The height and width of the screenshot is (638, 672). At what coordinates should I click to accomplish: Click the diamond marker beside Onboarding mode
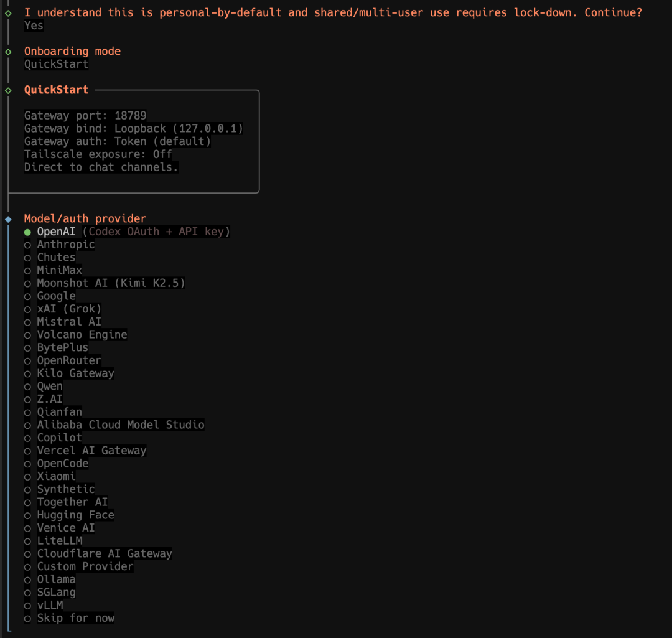click(x=8, y=52)
